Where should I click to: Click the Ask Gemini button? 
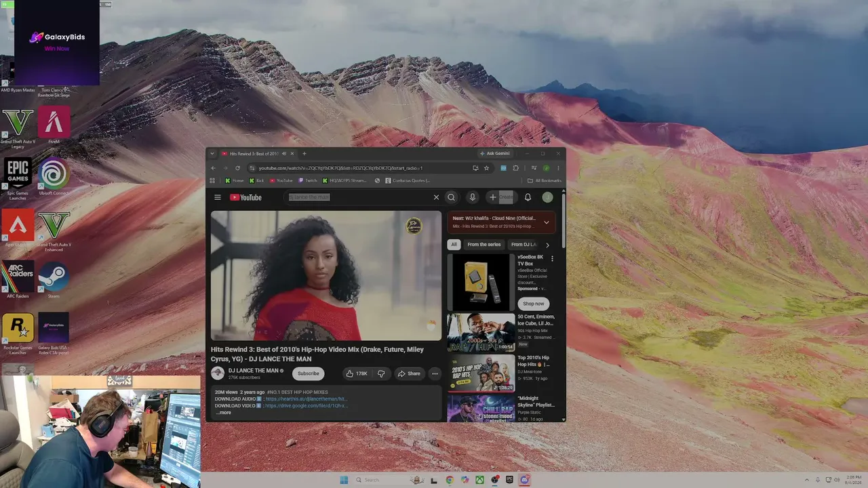click(x=494, y=154)
